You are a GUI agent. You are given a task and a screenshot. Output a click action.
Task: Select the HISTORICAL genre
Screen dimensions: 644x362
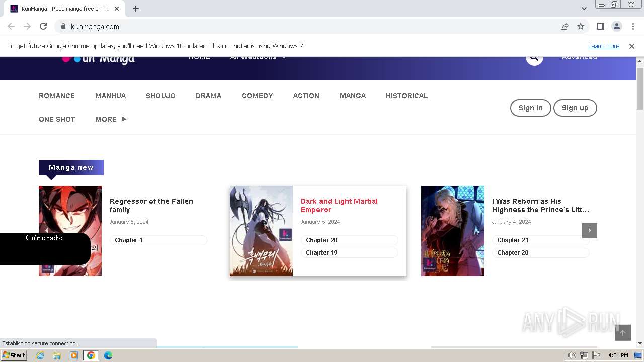point(407,96)
